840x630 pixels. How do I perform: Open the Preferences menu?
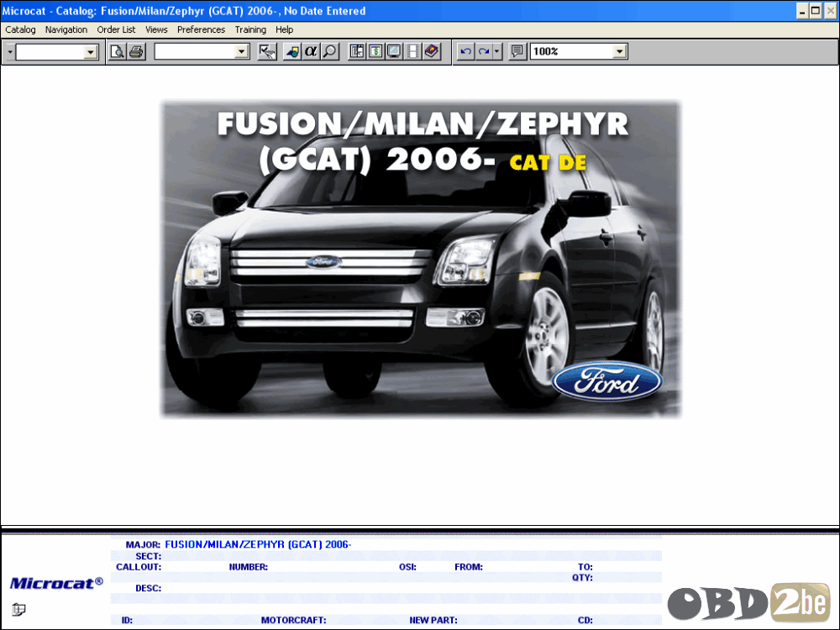(x=201, y=29)
